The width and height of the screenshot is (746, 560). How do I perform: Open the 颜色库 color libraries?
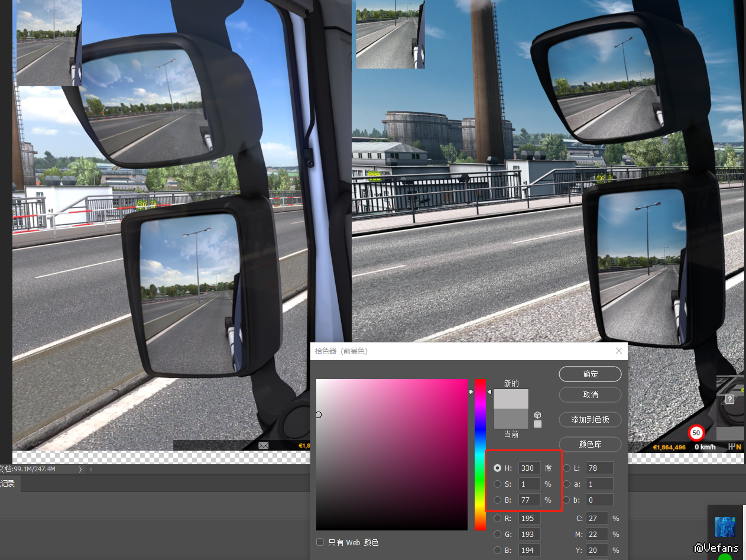590,444
